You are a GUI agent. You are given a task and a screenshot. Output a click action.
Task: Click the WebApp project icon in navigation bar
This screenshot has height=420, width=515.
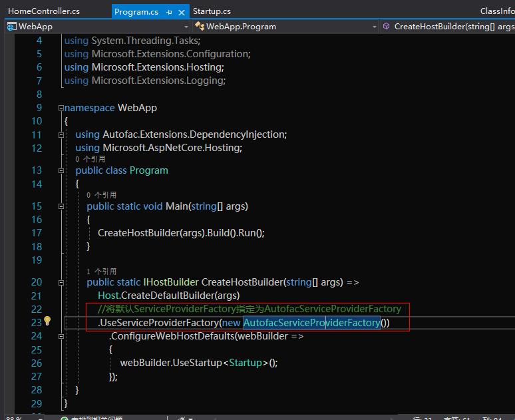point(12,27)
